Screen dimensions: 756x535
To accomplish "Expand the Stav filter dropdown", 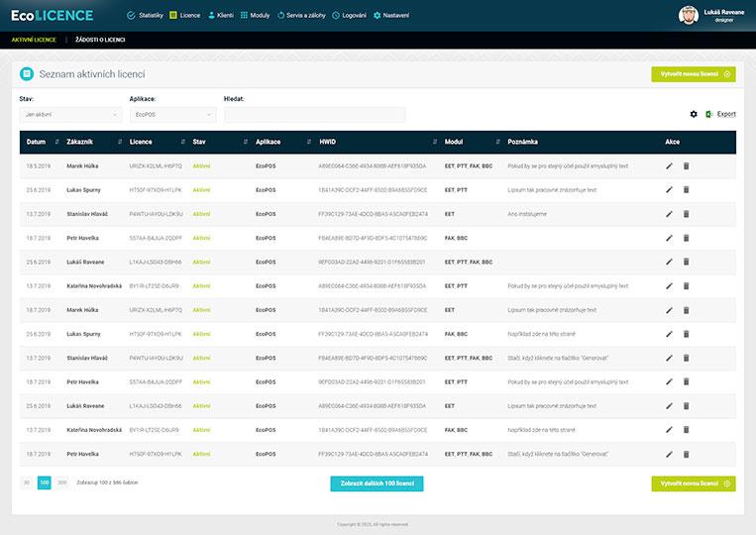I will point(68,115).
